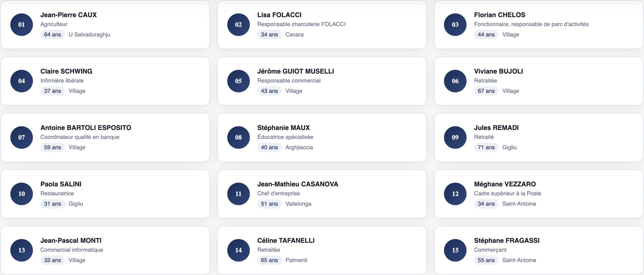This screenshot has height=275, width=644.
Task: Click the Palmenti location label
Action: click(x=296, y=260)
